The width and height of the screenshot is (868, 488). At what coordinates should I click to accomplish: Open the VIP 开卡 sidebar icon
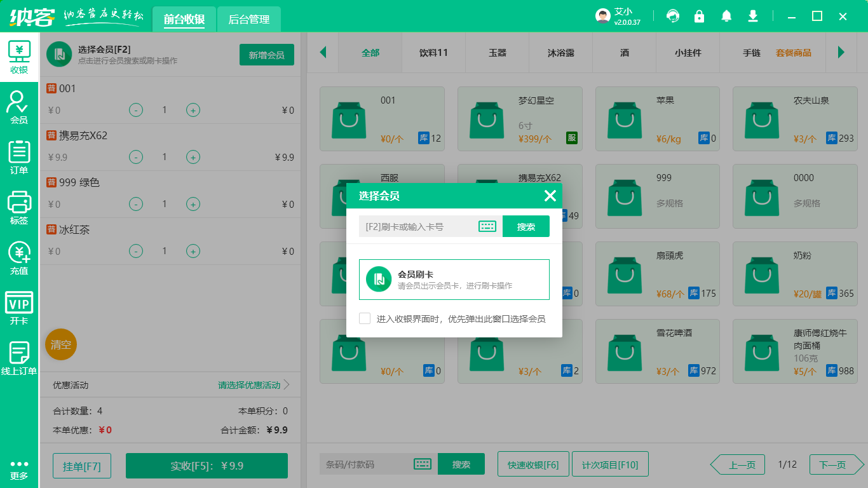(19, 308)
